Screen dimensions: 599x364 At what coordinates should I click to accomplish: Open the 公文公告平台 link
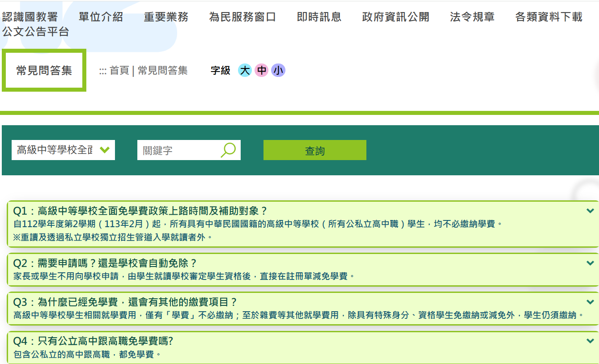pos(36,31)
